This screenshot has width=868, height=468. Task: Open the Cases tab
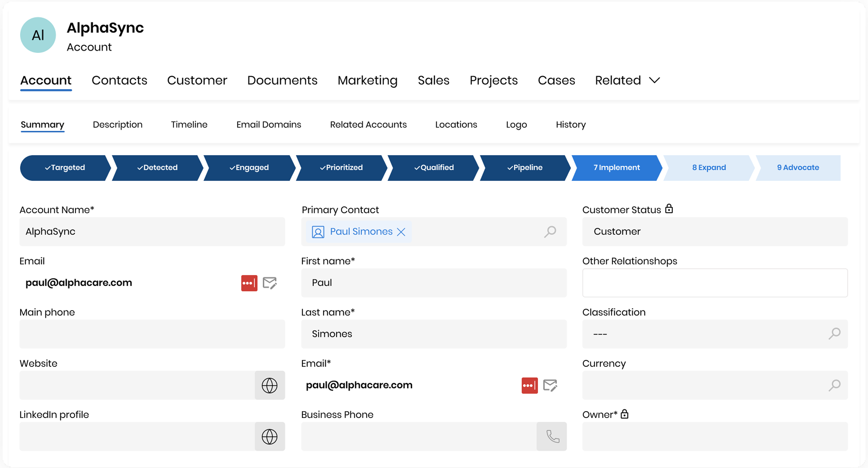pyautogui.click(x=556, y=80)
